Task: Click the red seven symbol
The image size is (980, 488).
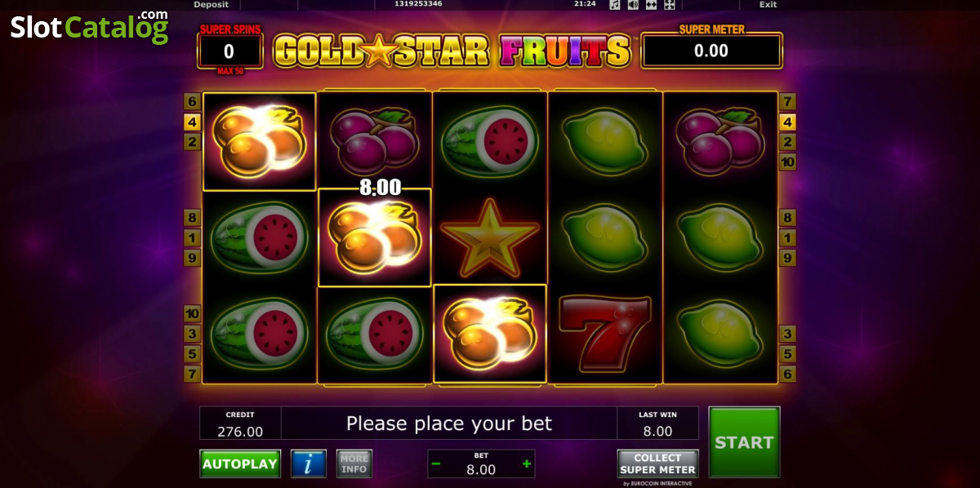Action: [604, 329]
